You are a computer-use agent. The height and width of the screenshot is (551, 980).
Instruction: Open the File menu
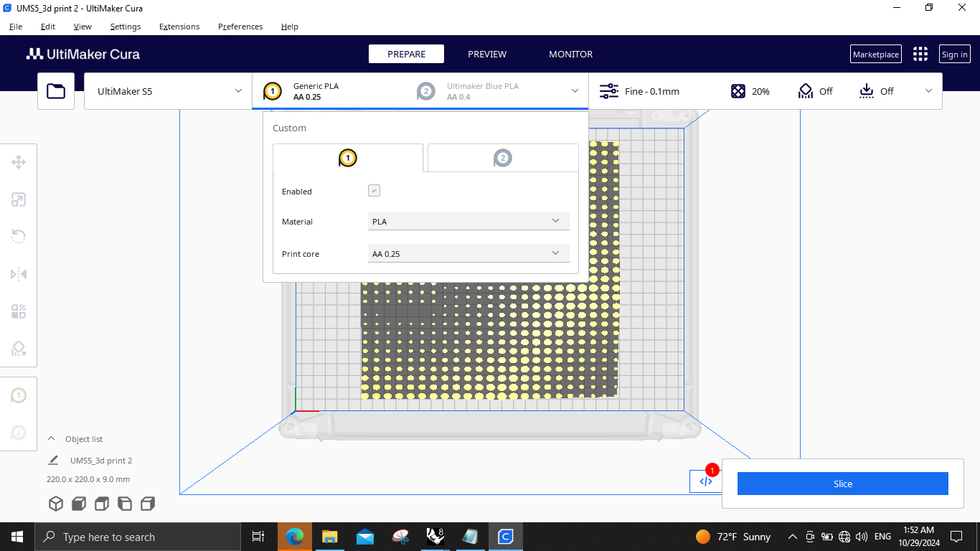pos(16,27)
